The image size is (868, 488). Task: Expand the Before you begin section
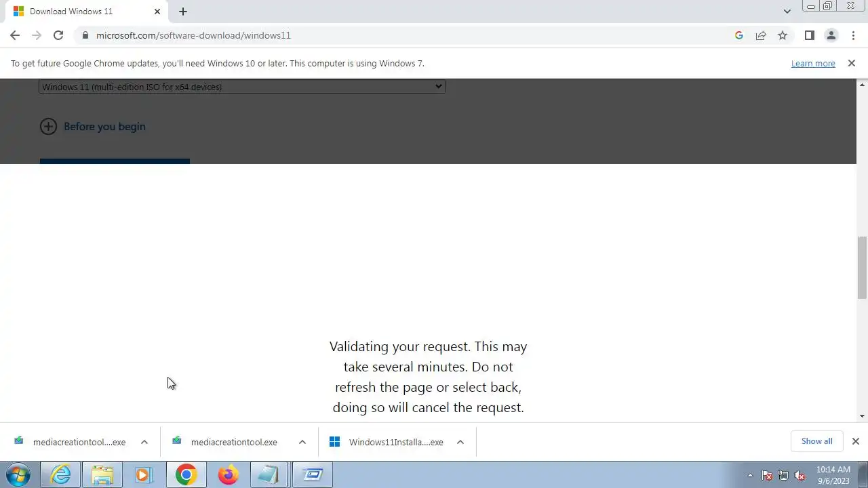click(48, 126)
